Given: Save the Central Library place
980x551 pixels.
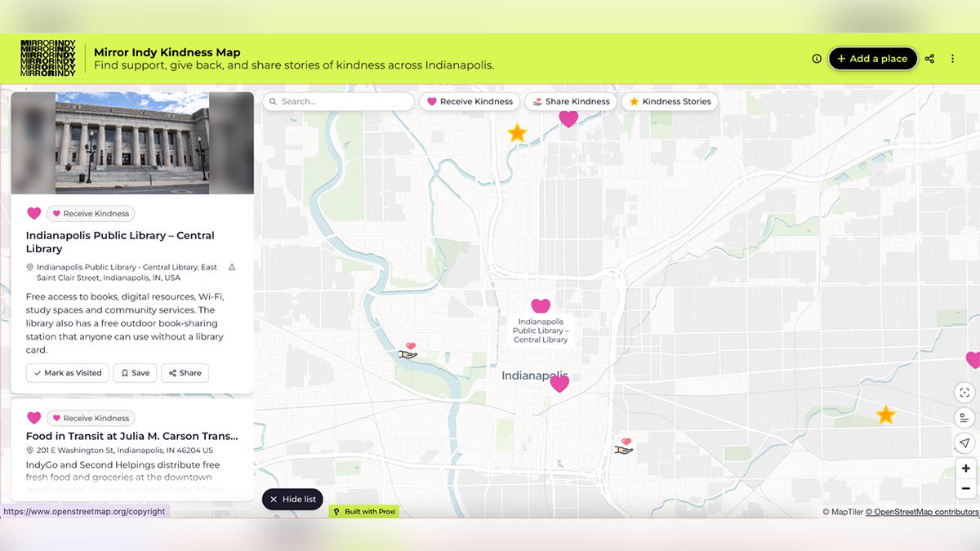Looking at the screenshot, I should coord(136,373).
